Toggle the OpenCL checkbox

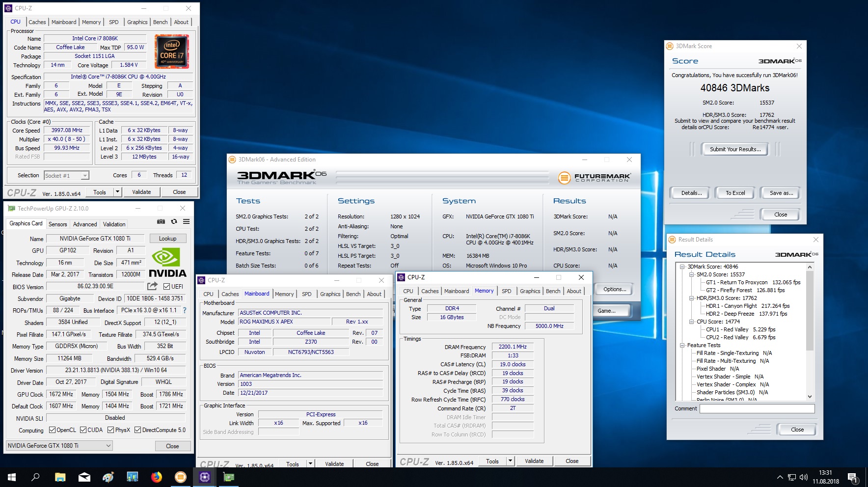point(52,430)
